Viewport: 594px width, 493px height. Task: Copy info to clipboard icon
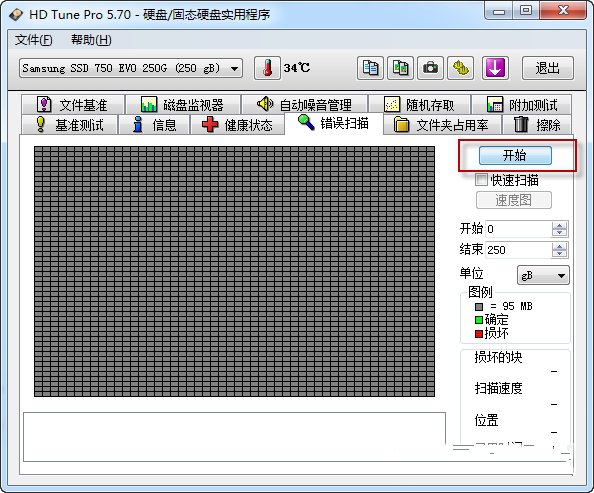pos(370,68)
